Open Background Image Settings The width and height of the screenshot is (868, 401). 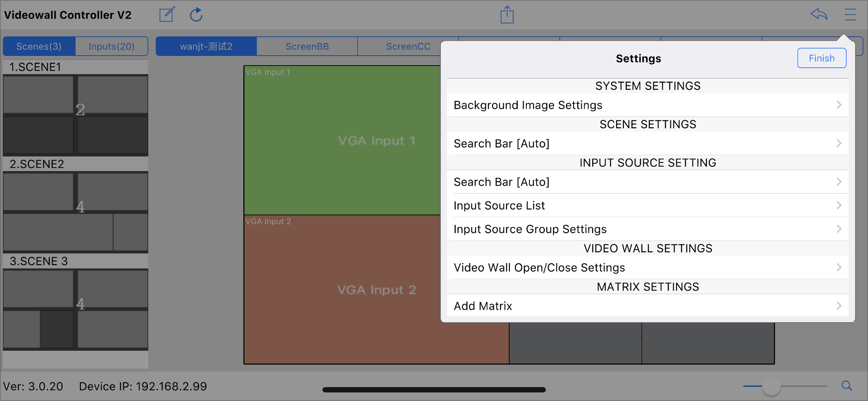(x=647, y=105)
